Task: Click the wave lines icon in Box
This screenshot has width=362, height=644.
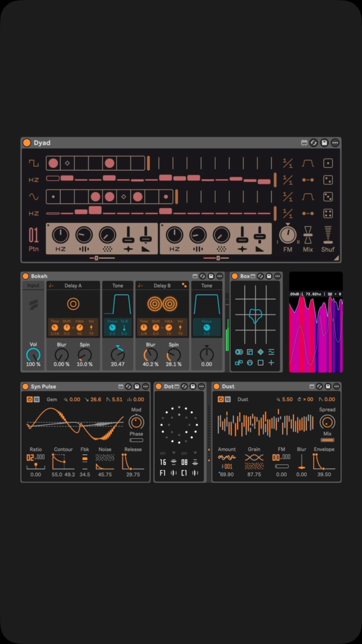Action: 271,352
